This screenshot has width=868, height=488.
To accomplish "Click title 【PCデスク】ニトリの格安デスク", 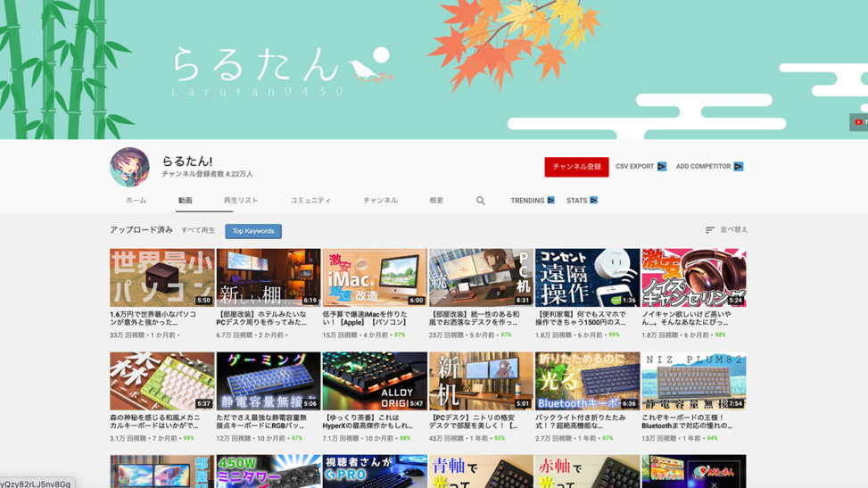I will click(x=474, y=421).
